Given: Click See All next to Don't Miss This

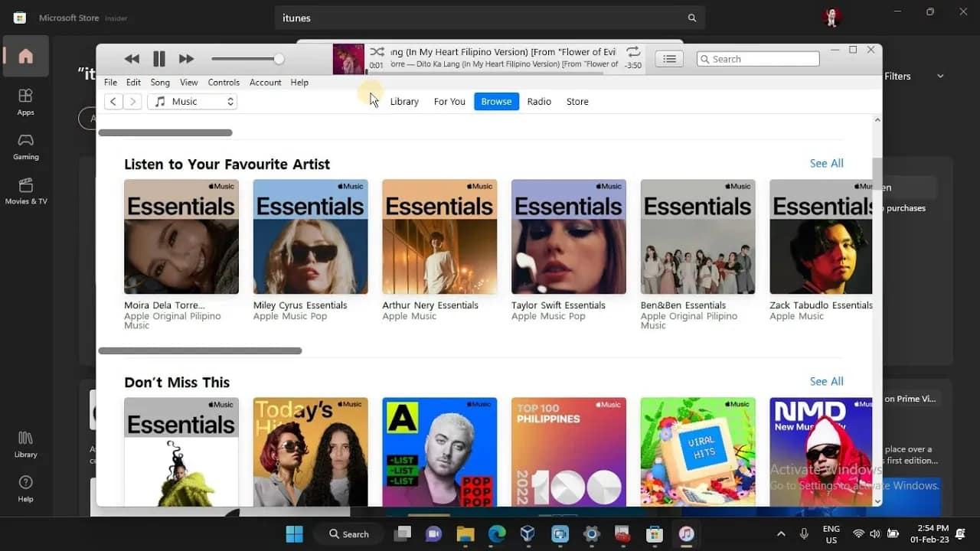Looking at the screenshot, I should [826, 381].
